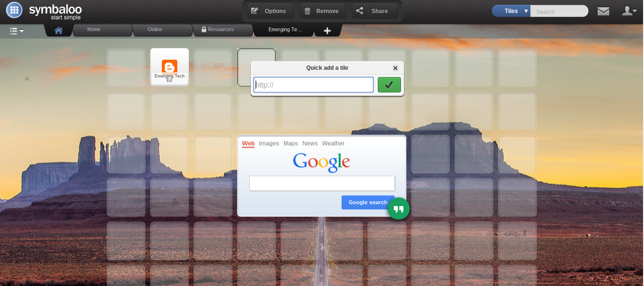Confirm tile with green checkmark button
Image resolution: width=644 pixels, height=286 pixels.
coord(389,85)
